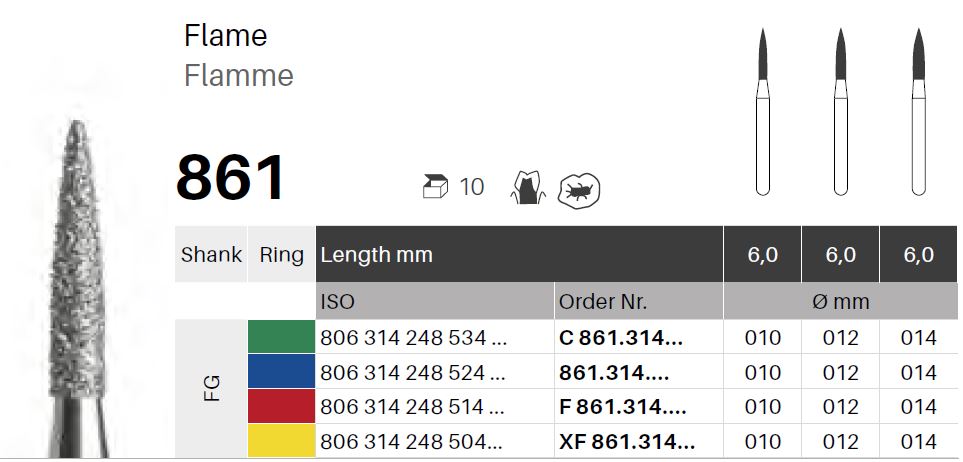Click 010 diameter in the green row
963x462 pixels.
[x=763, y=337]
